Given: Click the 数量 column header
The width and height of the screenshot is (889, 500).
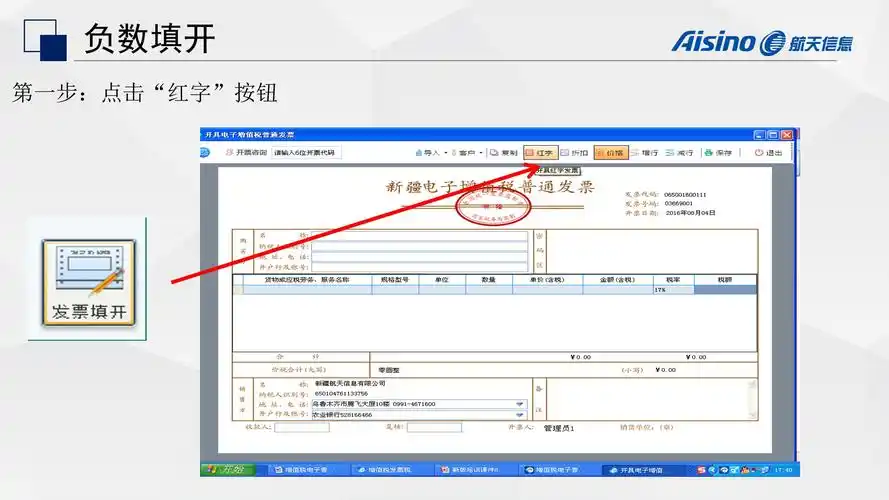Looking at the screenshot, I should pos(489,279).
